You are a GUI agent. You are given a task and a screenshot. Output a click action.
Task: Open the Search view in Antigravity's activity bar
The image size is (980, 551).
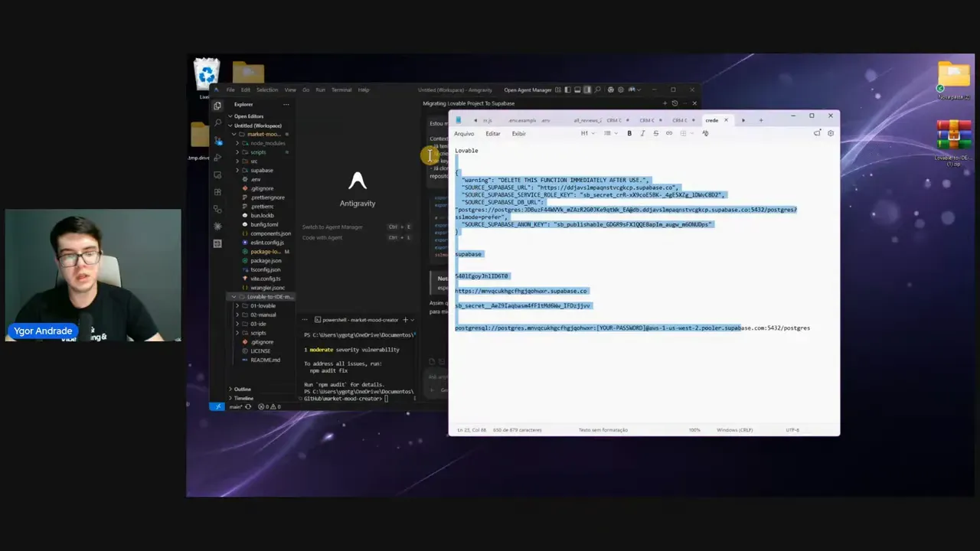218,122
